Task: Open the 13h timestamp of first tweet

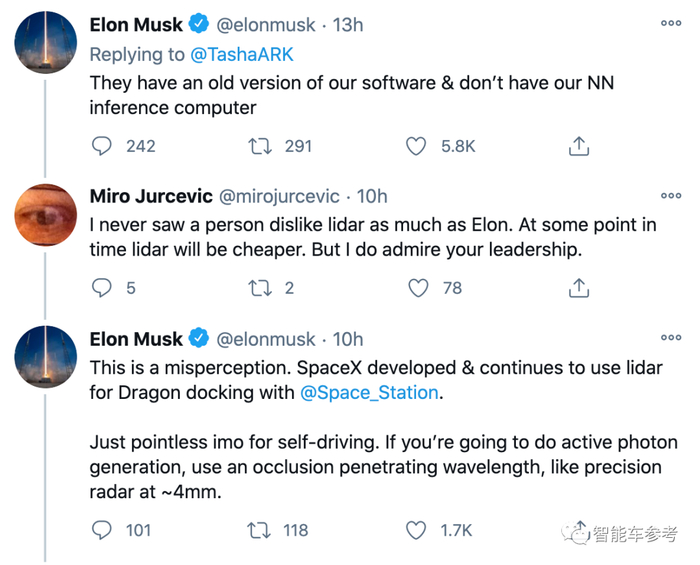Action: coord(347,24)
